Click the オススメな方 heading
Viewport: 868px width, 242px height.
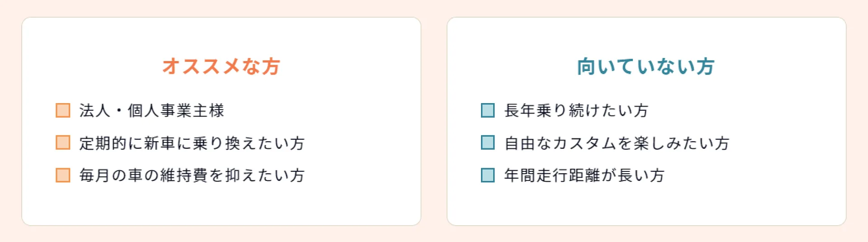point(222,66)
